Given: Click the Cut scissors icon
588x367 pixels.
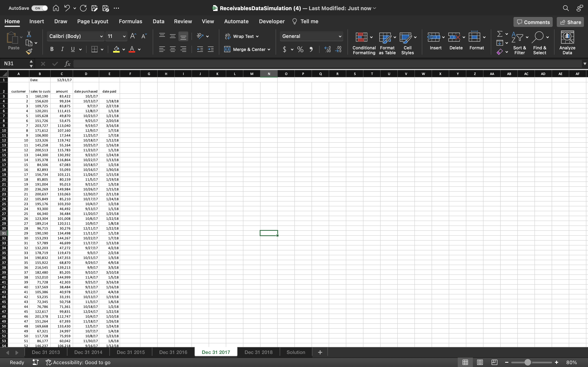Looking at the screenshot, I should tap(29, 34).
